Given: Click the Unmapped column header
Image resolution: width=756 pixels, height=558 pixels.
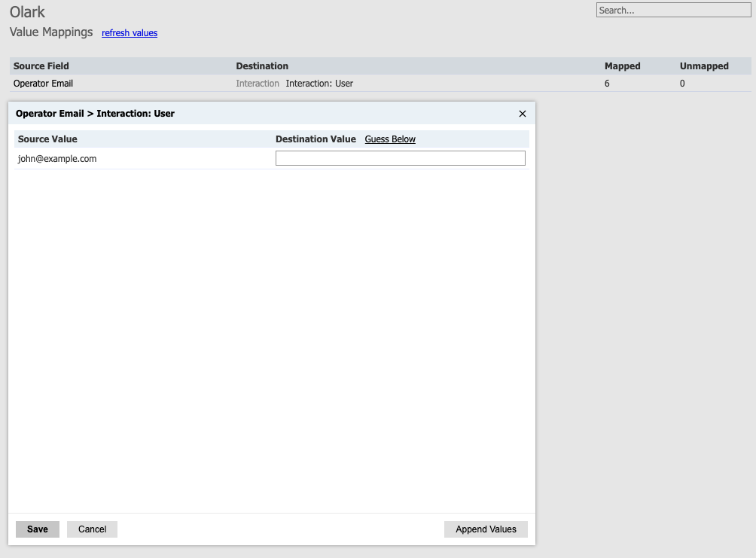Looking at the screenshot, I should pos(703,66).
